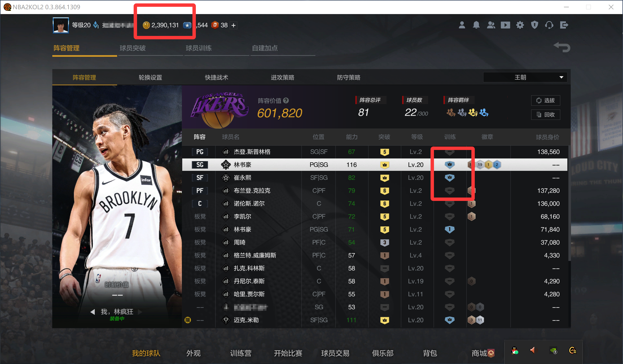Screen dimensions: 623x364
Task: Select 开始比赛 in bottom navigation
Action: [288, 353]
